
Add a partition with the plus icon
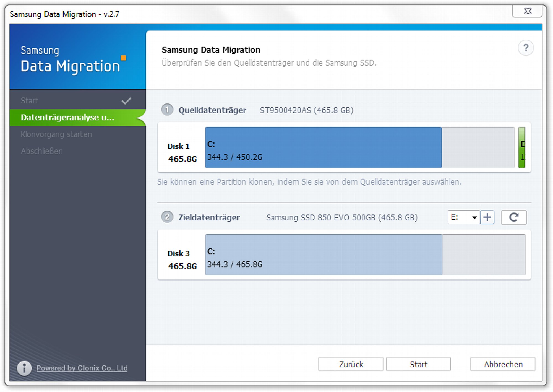point(487,217)
